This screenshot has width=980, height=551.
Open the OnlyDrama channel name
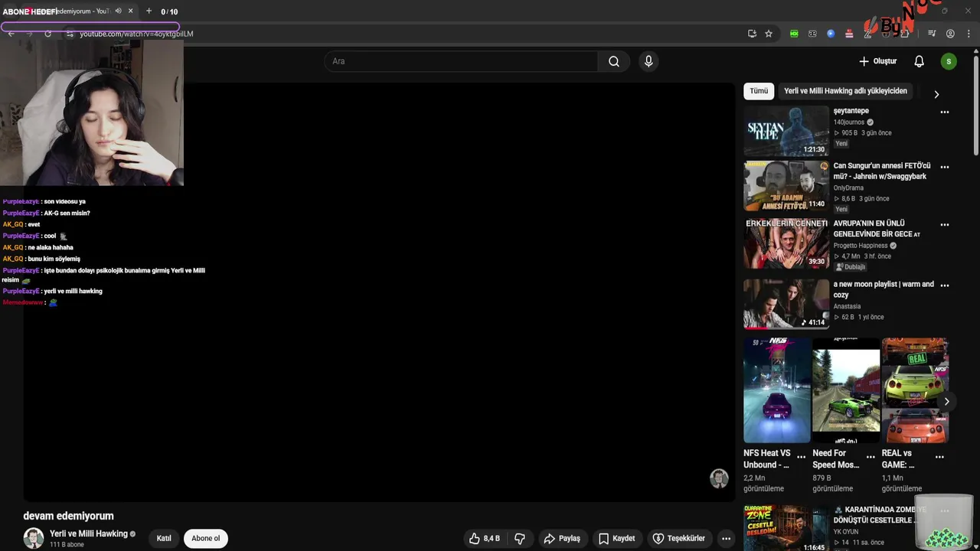point(848,187)
